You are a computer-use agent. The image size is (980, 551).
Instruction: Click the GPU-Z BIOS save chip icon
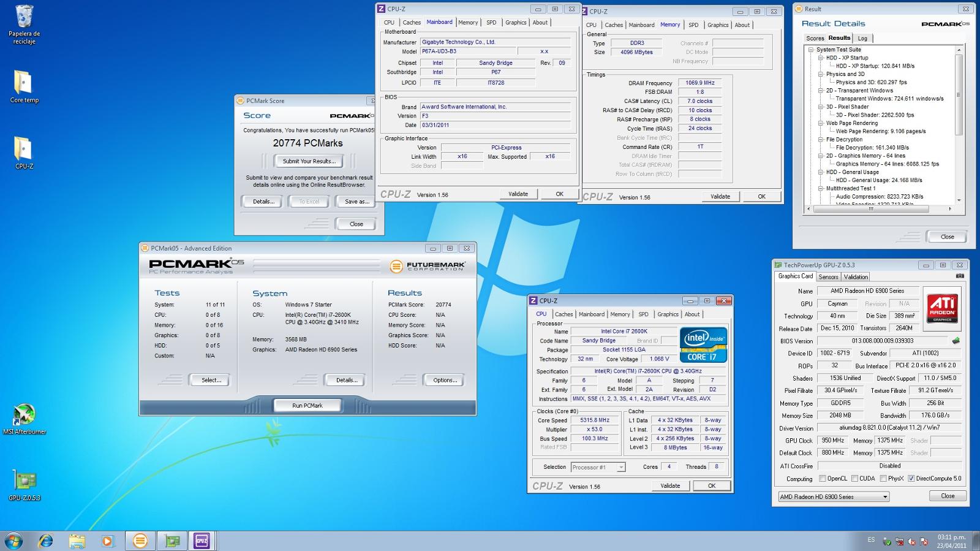pos(956,341)
